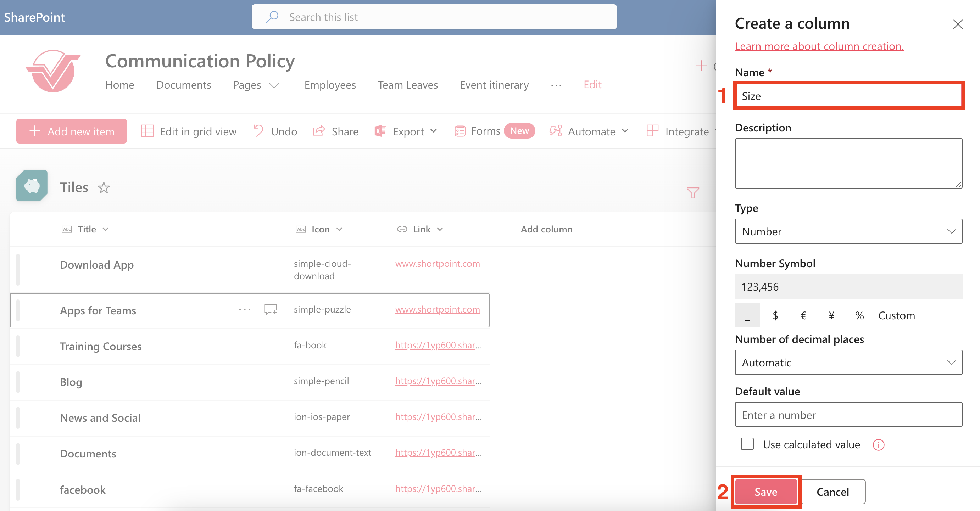
Task: Choose the dollar number symbol
Action: click(x=775, y=315)
